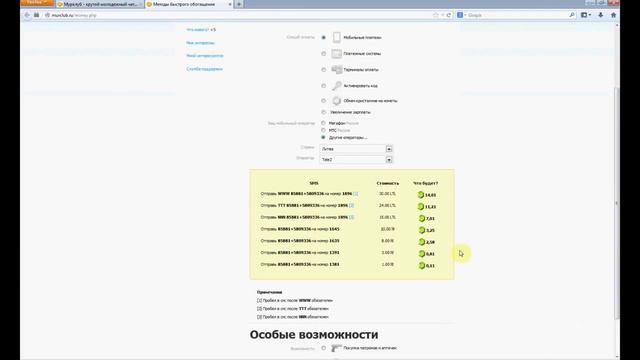Open the operator dropdown showing Tele2
640x360 pixels.
coord(356,160)
